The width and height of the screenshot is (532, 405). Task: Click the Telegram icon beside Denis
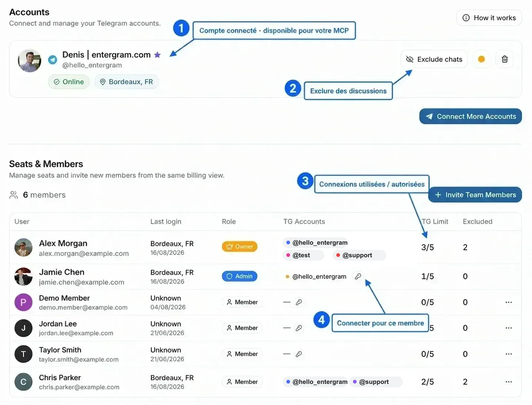click(53, 60)
